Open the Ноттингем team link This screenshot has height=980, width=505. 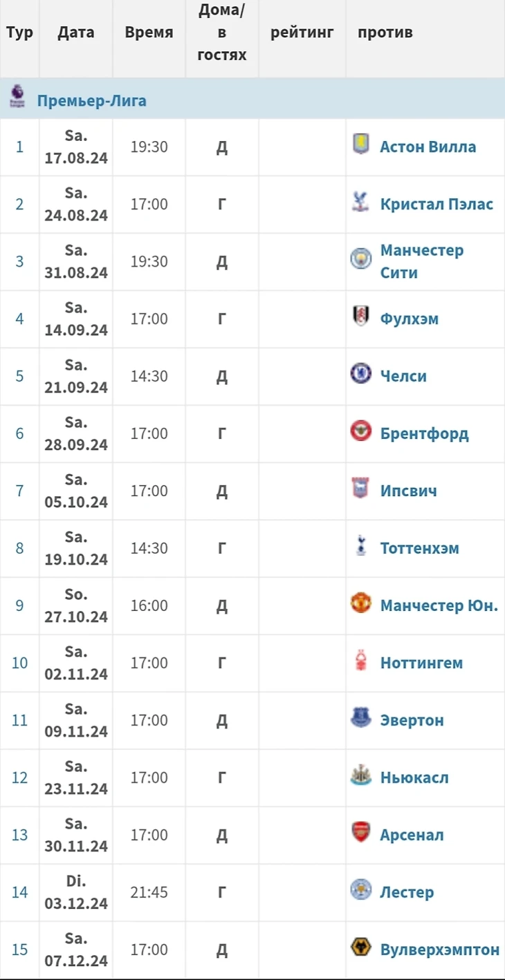click(421, 663)
